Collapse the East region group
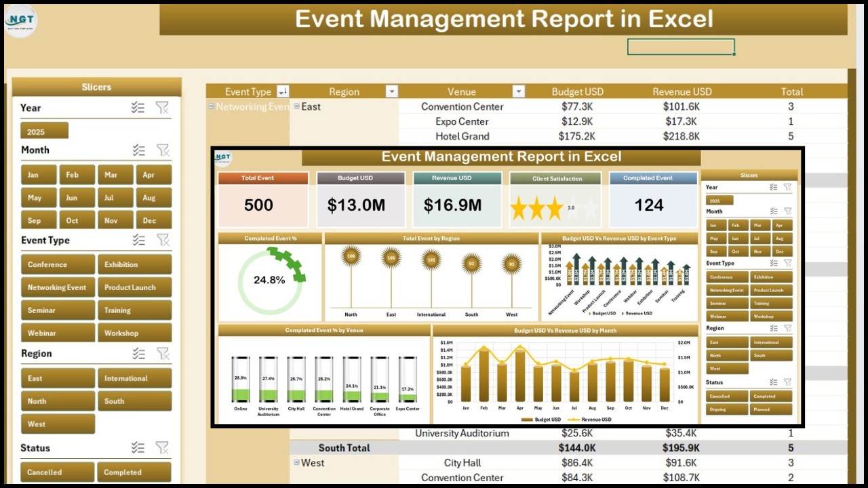 coord(296,106)
